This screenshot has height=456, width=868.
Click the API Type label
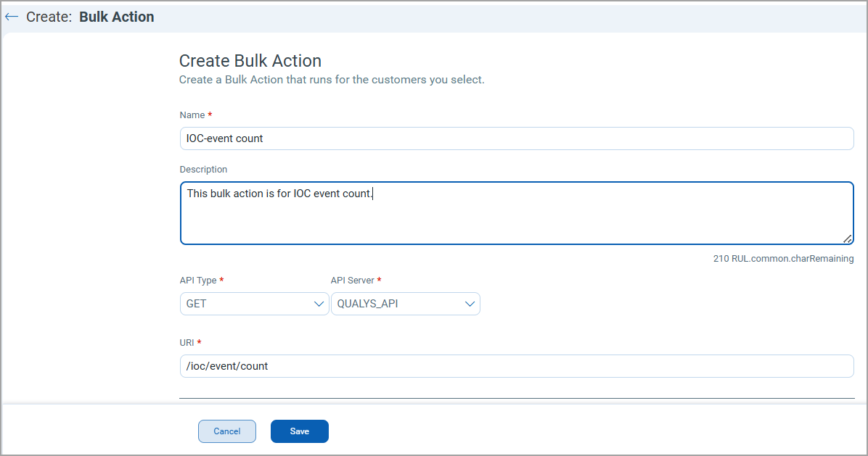point(198,281)
